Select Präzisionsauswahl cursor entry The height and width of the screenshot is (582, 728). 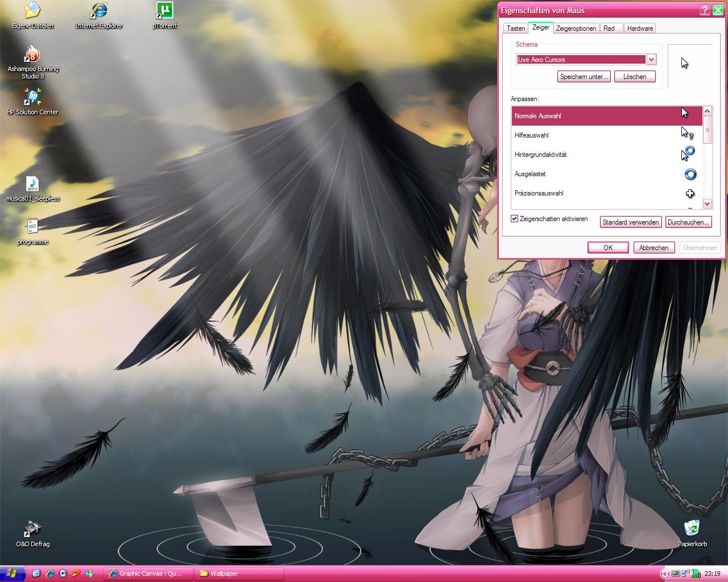607,193
